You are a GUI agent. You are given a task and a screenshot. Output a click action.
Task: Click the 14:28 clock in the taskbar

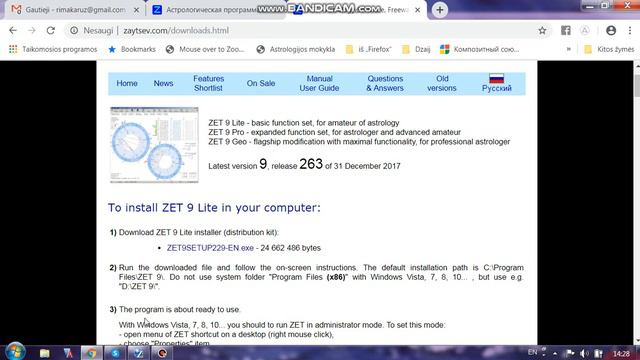click(x=621, y=353)
